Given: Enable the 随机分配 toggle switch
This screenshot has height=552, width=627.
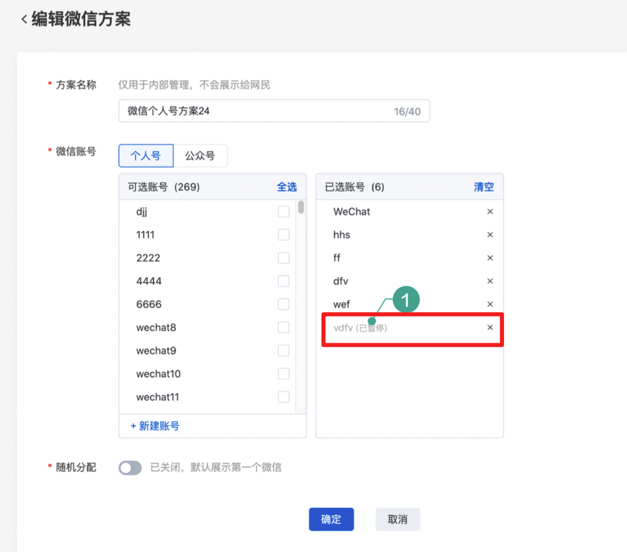Looking at the screenshot, I should (130, 467).
